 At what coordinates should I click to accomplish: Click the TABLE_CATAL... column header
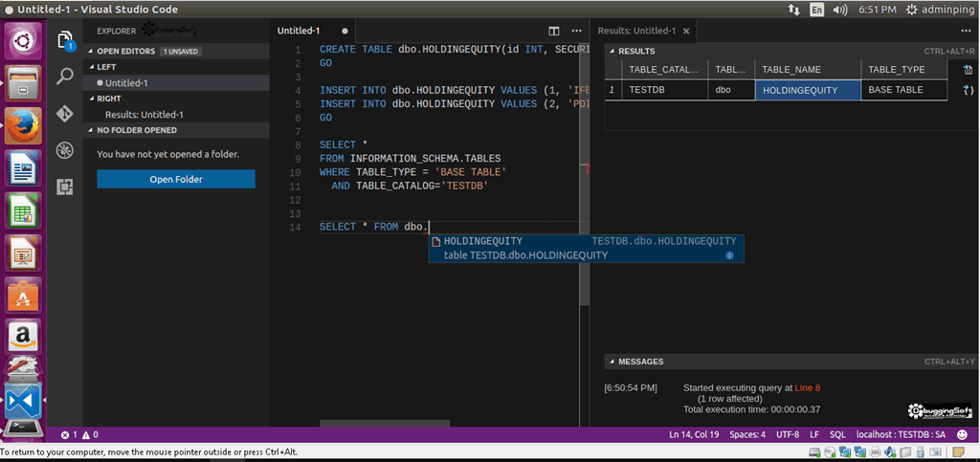click(665, 70)
